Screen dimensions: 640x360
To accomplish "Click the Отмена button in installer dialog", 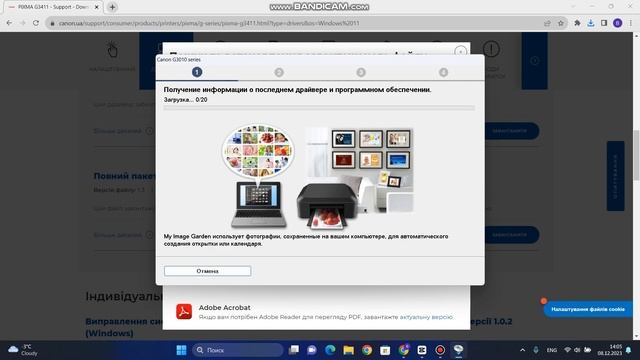I will (x=207, y=271).
